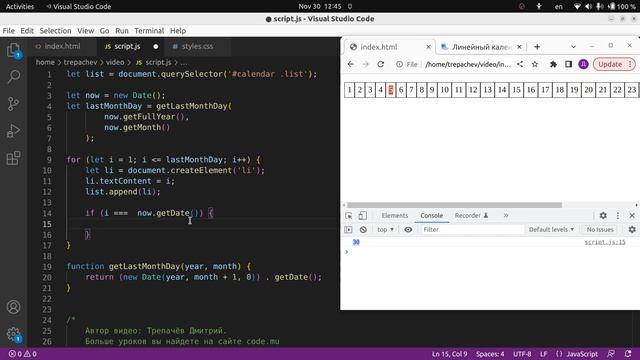Switch to the Elements DevTools tab
This screenshot has width=640, height=360.
tap(395, 216)
